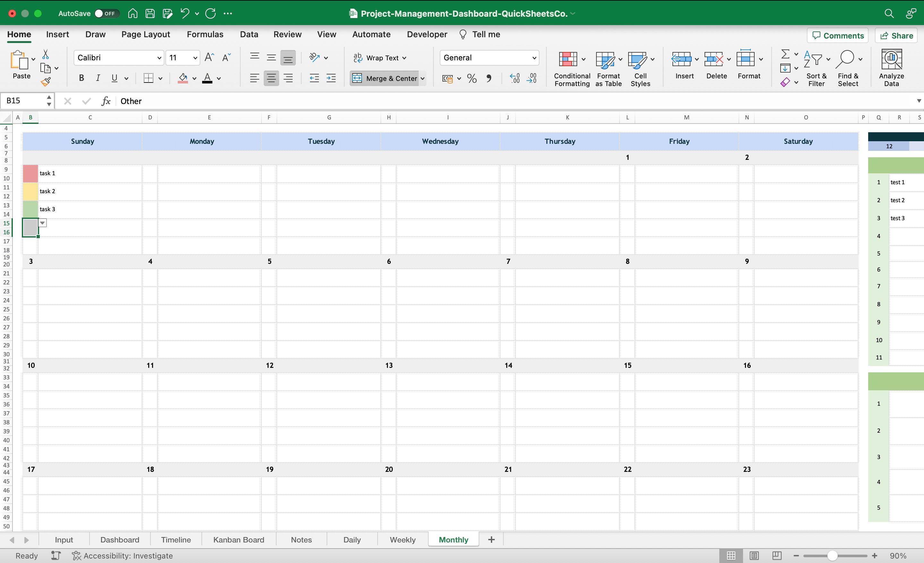This screenshot has height=563, width=924.
Task: Click the Share button
Action: coord(896,35)
